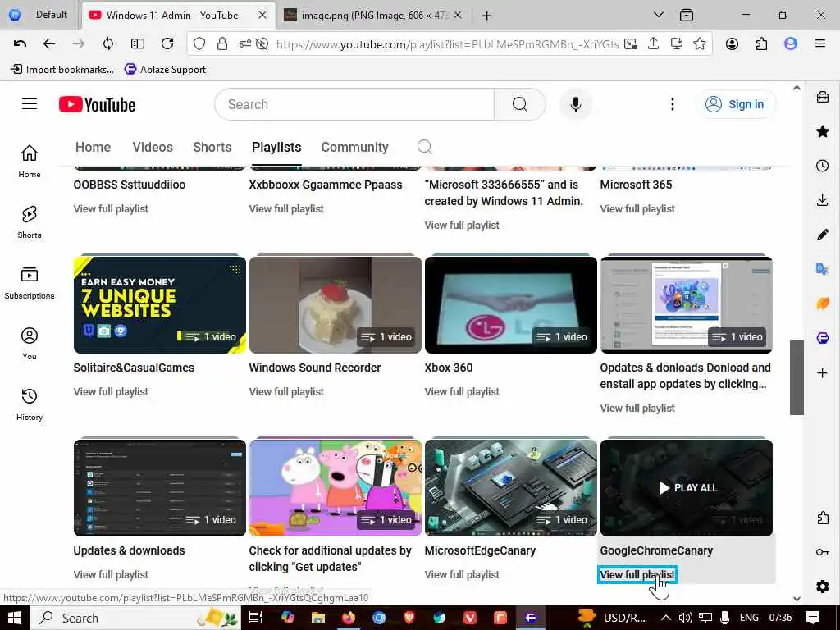Screen dimensions: 840x630
Task: Open the You section in the sidebar
Action: [x=30, y=344]
